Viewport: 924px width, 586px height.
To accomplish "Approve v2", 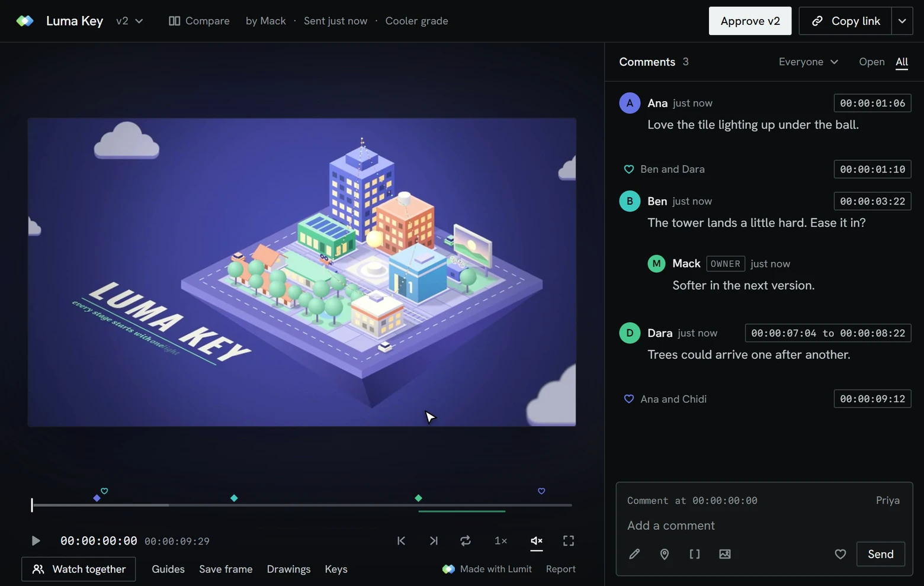I will [750, 21].
